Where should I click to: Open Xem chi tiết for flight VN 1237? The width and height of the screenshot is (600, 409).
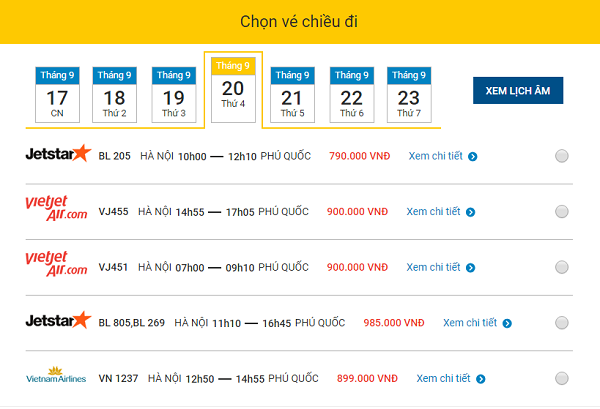pos(443,378)
